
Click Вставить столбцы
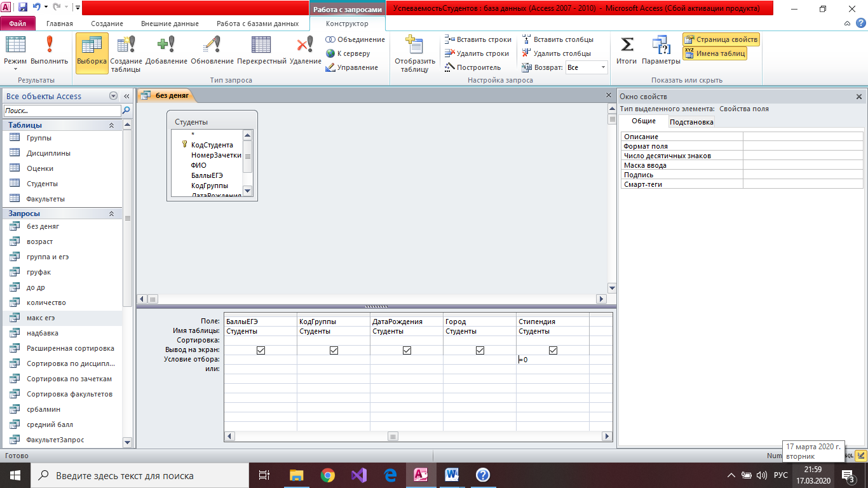pyautogui.click(x=557, y=39)
